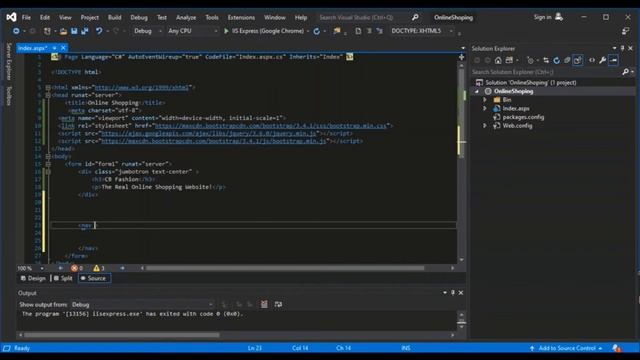Open the Project menu
Viewport: 640px width, 360px height.
tap(89, 17)
